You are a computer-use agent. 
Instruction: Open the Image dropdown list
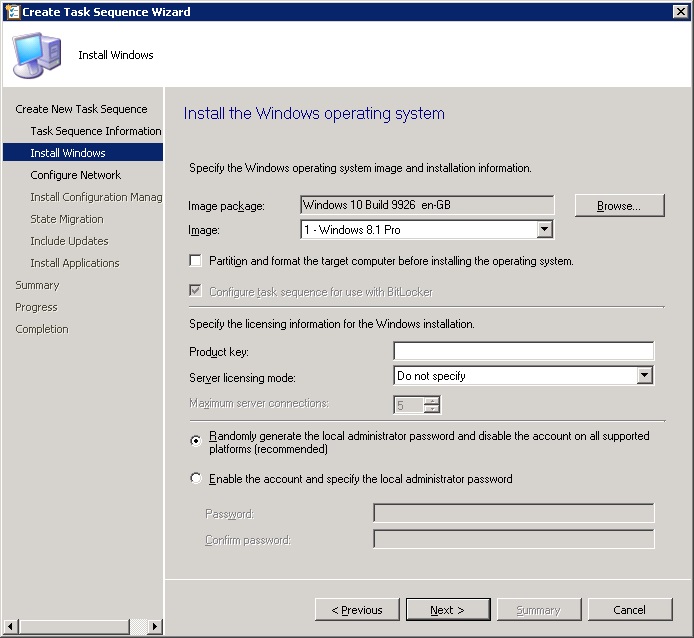544,230
